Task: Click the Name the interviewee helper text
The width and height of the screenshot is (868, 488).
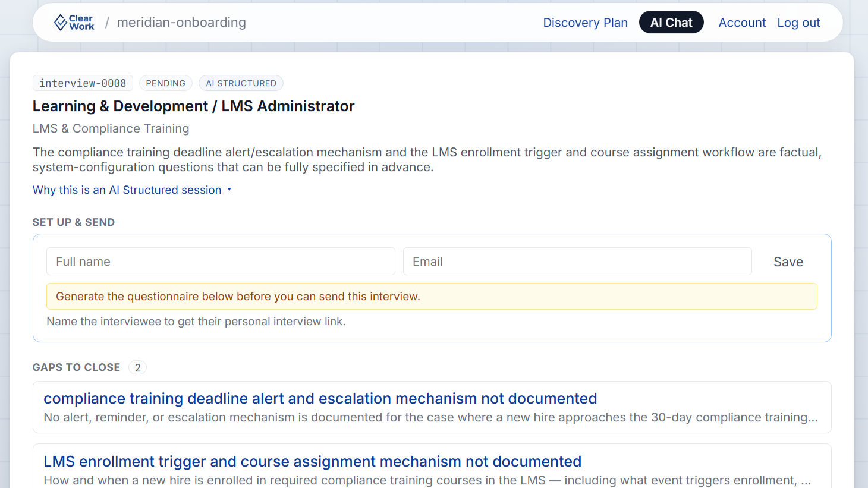Action: point(196,322)
